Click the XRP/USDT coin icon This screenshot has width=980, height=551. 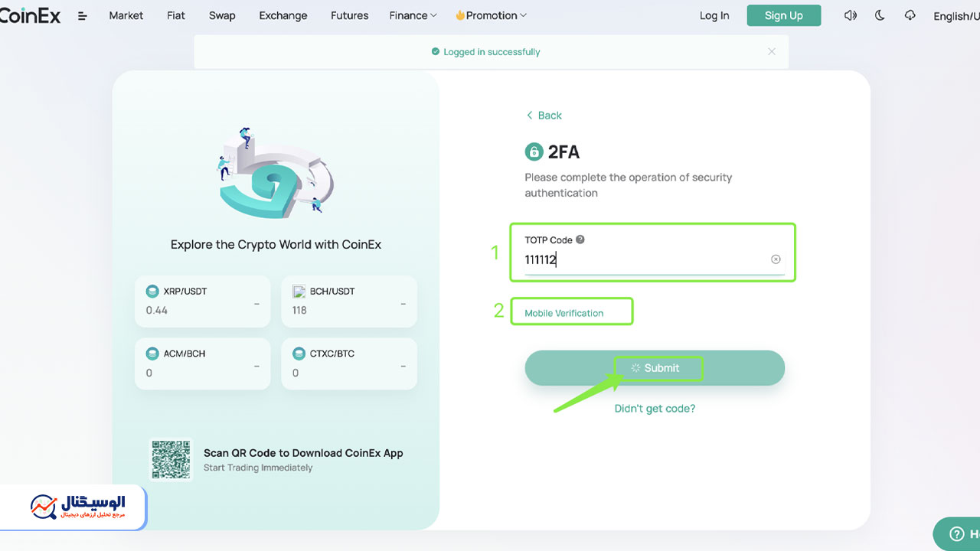click(152, 291)
